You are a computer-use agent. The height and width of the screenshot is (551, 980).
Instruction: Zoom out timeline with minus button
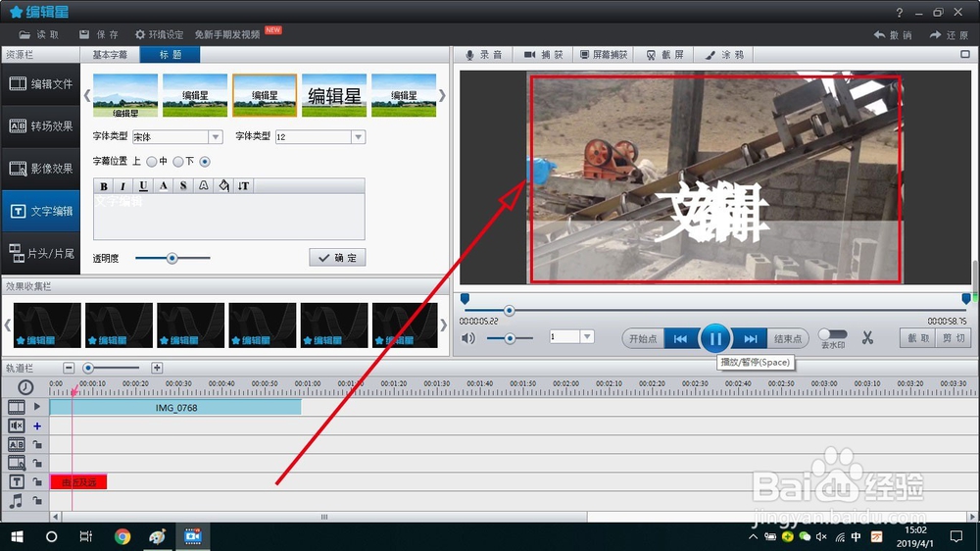click(69, 368)
